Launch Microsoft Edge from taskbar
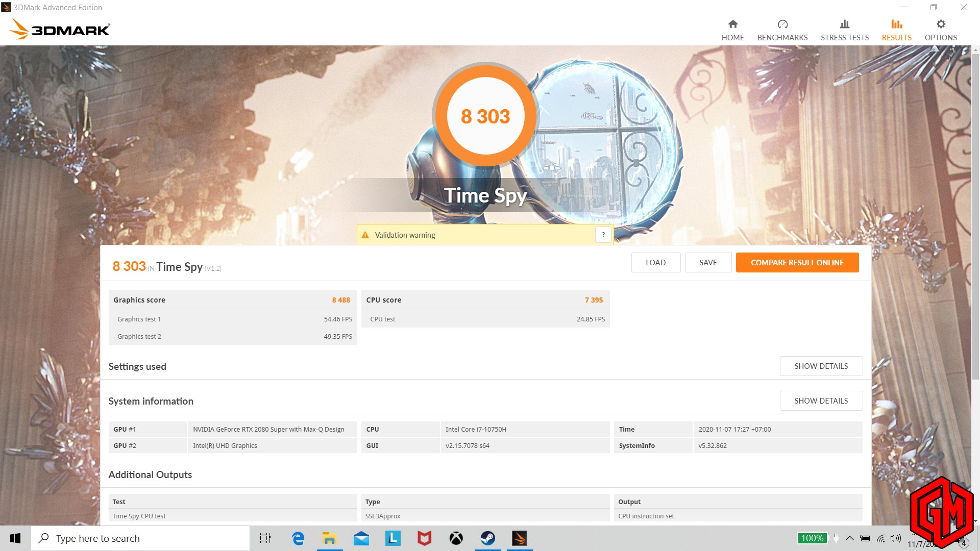The height and width of the screenshot is (551, 980). [x=298, y=538]
